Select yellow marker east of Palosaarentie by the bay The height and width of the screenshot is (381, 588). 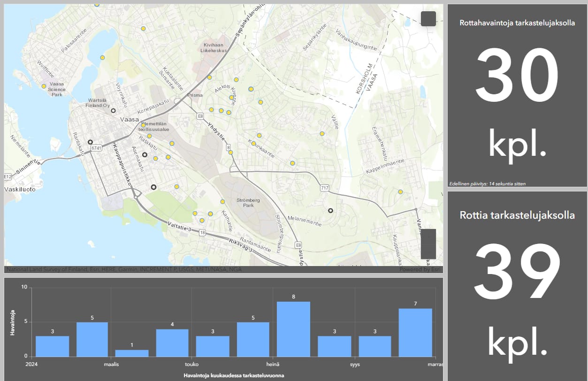(102, 58)
